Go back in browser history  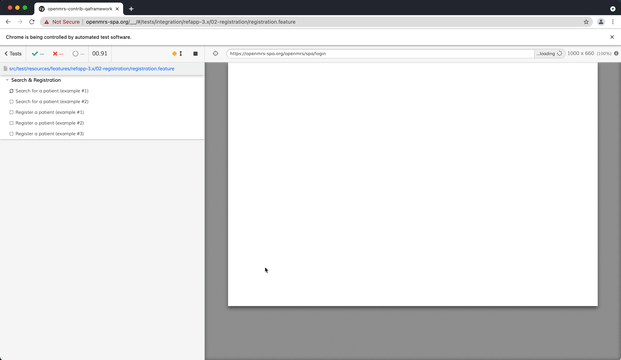click(x=8, y=22)
